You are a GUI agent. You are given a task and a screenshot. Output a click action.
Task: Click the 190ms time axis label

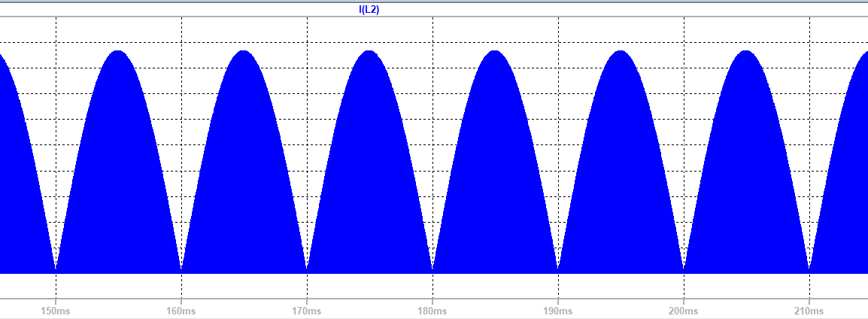click(558, 310)
